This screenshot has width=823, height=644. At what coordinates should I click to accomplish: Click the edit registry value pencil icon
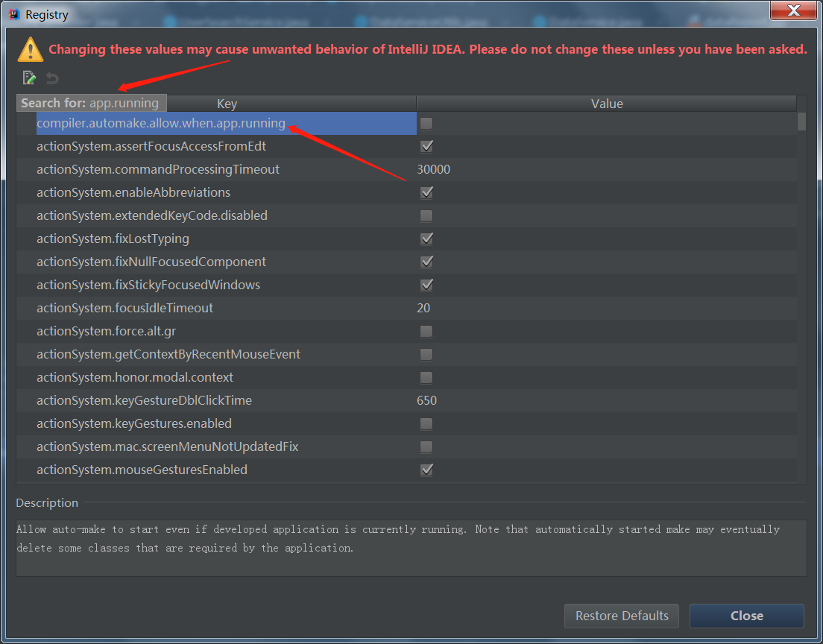tap(29, 78)
